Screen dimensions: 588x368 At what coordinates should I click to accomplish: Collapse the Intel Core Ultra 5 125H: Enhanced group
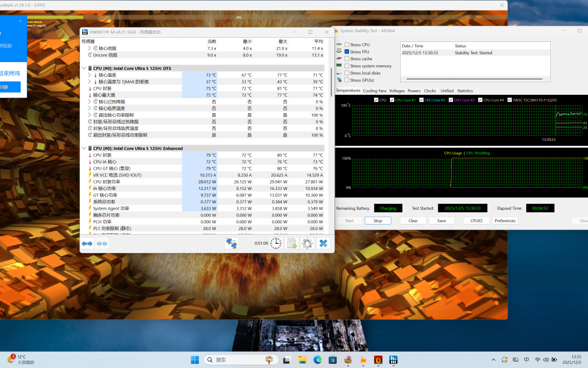(x=84, y=148)
